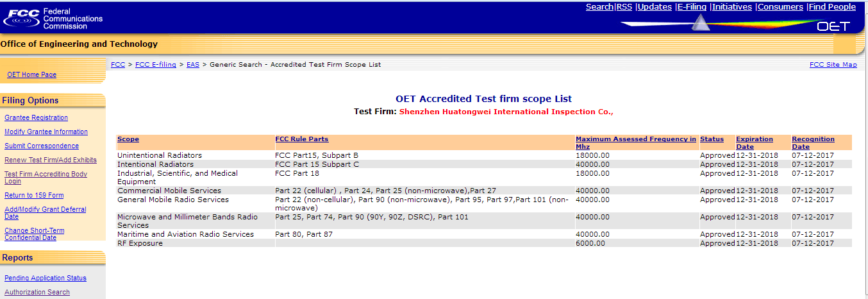868x299 pixels.
Task: Open Submit Correspondence link
Action: [42, 146]
